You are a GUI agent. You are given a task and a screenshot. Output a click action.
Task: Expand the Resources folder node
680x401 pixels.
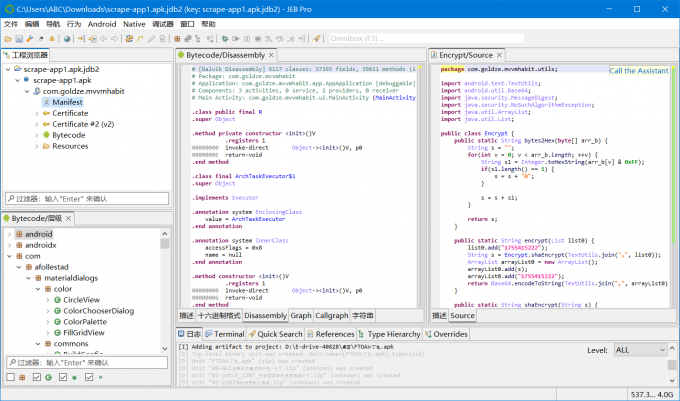click(36, 145)
